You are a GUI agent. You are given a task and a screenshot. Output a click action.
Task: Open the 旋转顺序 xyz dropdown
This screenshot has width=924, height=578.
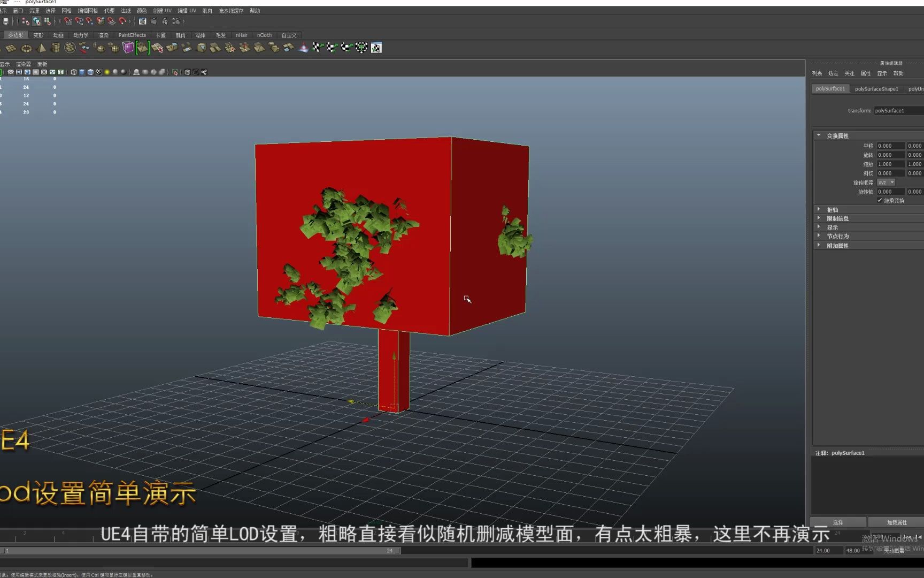point(892,182)
